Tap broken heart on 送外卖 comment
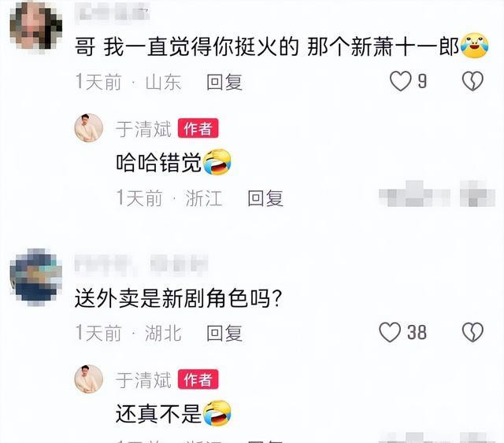 tap(472, 332)
